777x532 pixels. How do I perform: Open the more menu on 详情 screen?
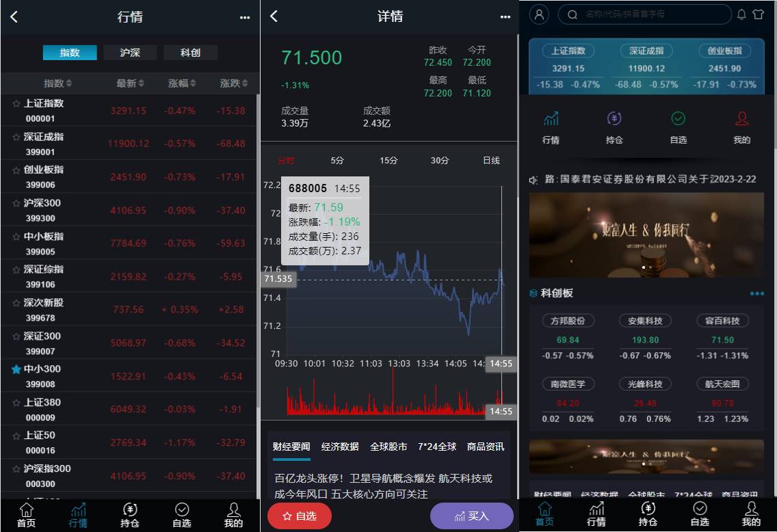[505, 17]
